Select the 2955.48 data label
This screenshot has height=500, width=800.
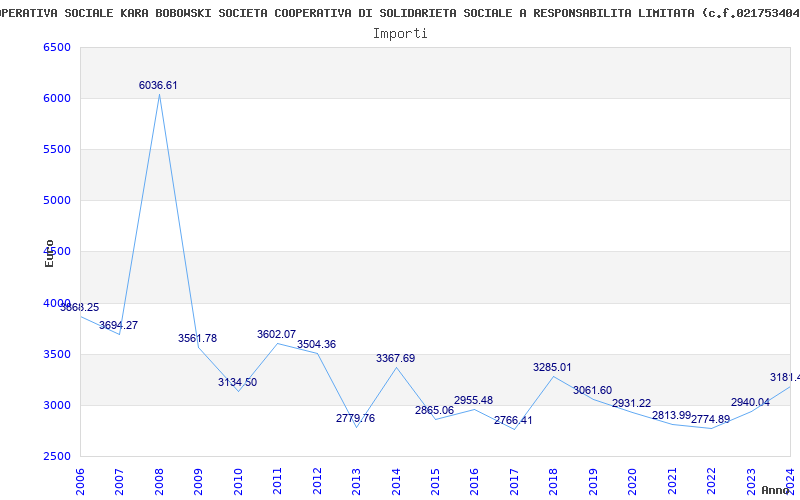(x=473, y=400)
